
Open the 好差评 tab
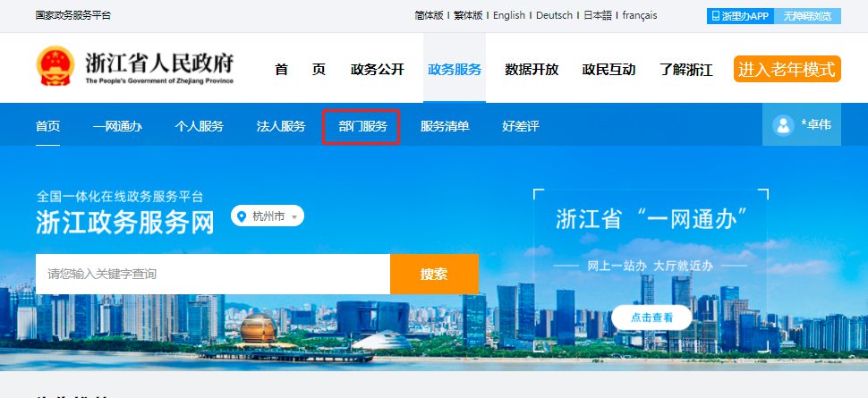(521, 126)
